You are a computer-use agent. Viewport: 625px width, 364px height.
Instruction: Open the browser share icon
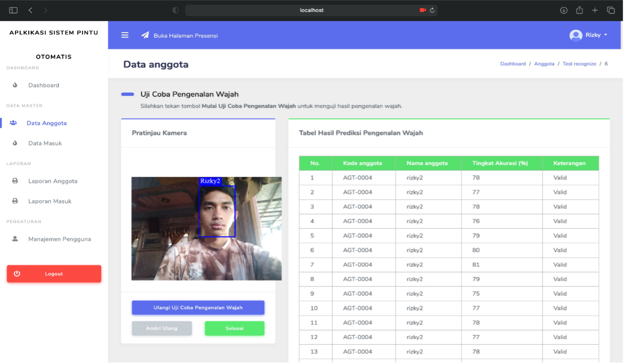coord(579,10)
